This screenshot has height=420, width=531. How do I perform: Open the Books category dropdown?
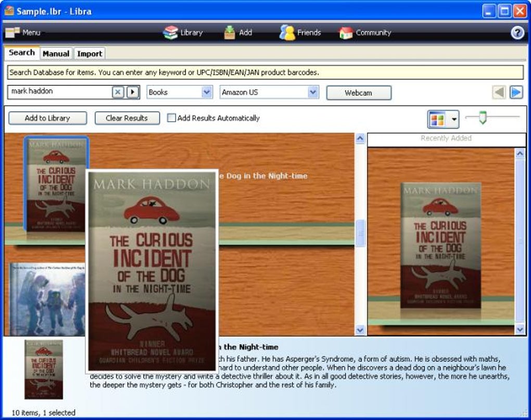click(180, 92)
